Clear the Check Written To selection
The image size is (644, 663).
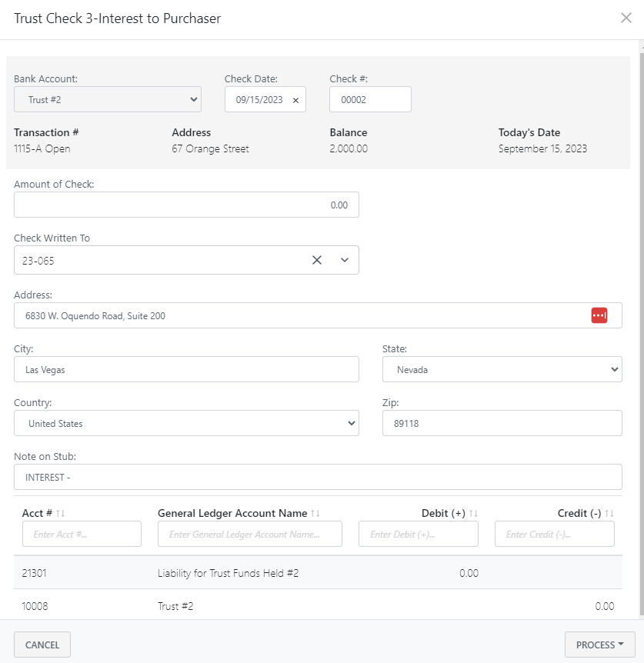point(316,260)
